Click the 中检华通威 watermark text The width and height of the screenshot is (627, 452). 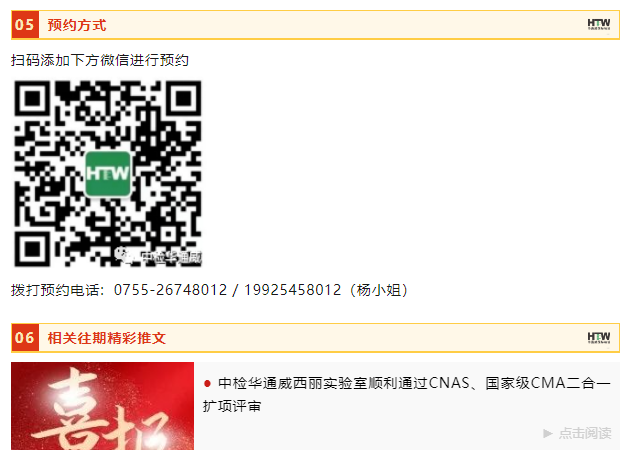pyautogui.click(x=172, y=257)
